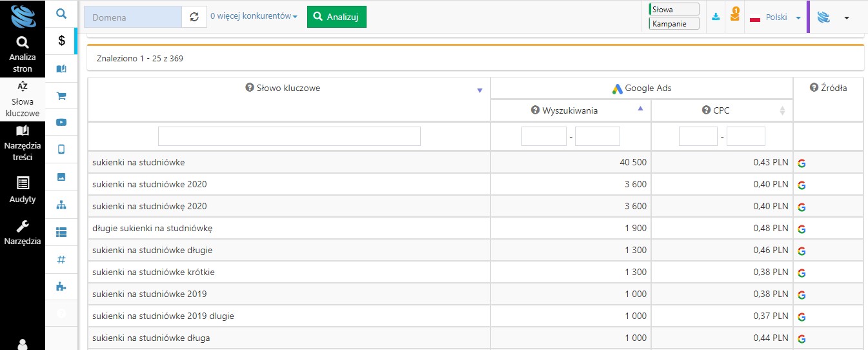Open Narzędzia treści menu item
The height and width of the screenshot is (350, 868).
(23, 143)
